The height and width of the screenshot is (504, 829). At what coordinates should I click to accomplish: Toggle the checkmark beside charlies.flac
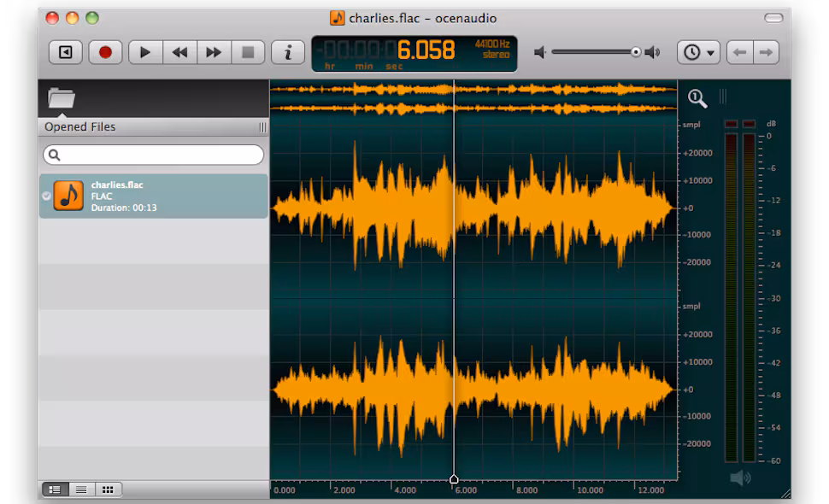tap(46, 196)
